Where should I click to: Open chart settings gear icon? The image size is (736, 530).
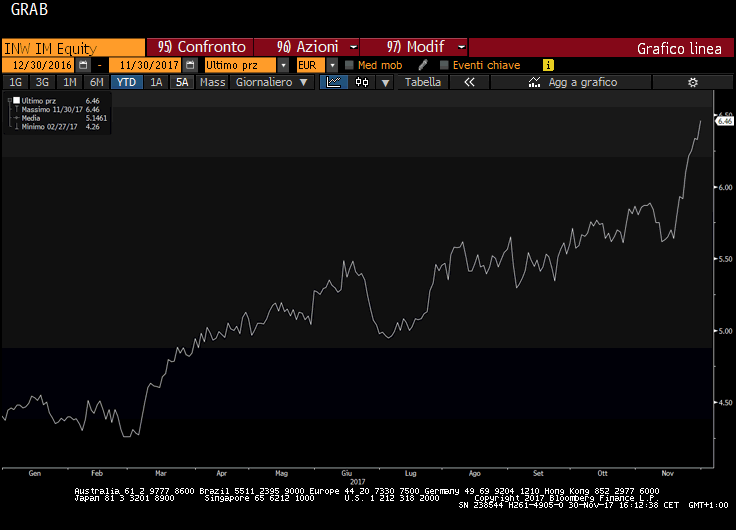pyautogui.click(x=691, y=82)
